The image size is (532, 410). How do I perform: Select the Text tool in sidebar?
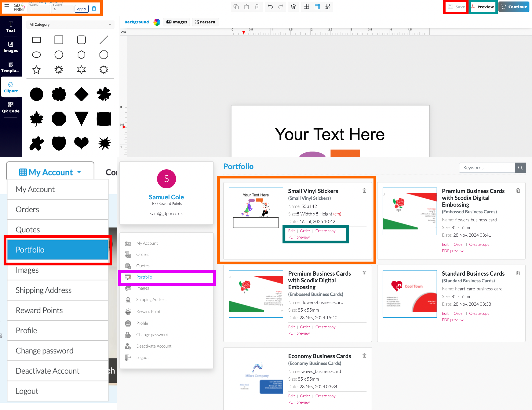tap(11, 27)
